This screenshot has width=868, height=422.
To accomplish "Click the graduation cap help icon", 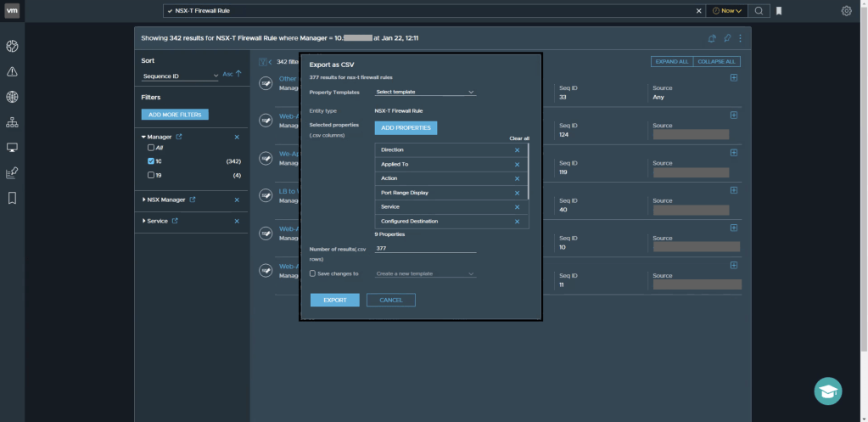I will pos(828,391).
